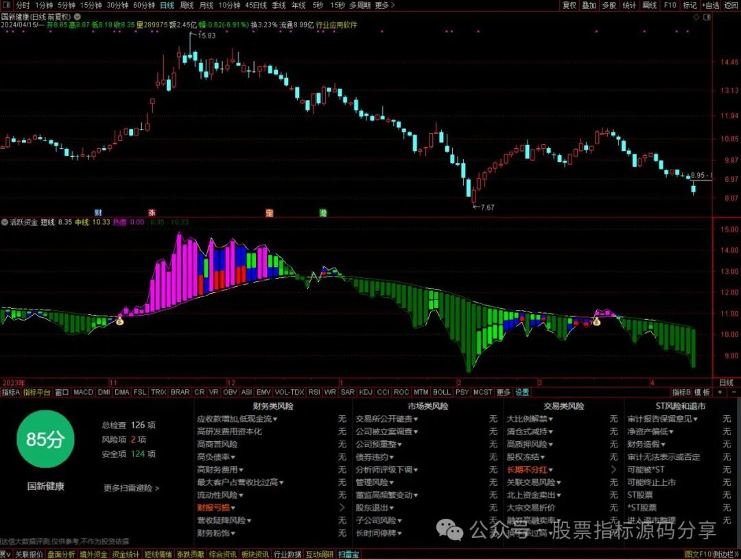Click the 财 marker on the price chart

click(98, 213)
